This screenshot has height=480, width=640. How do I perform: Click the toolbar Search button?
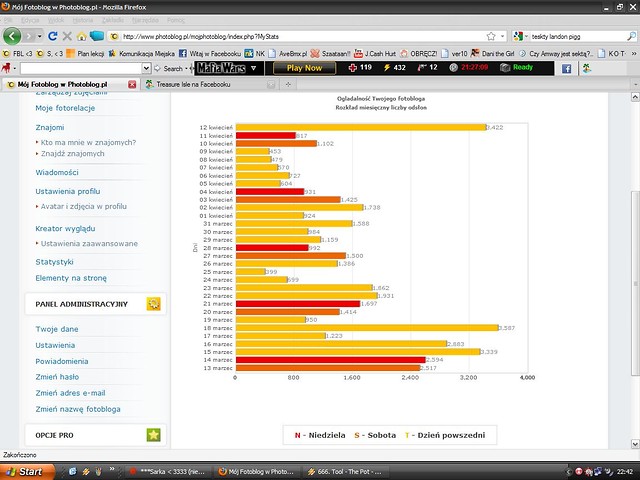(169, 69)
